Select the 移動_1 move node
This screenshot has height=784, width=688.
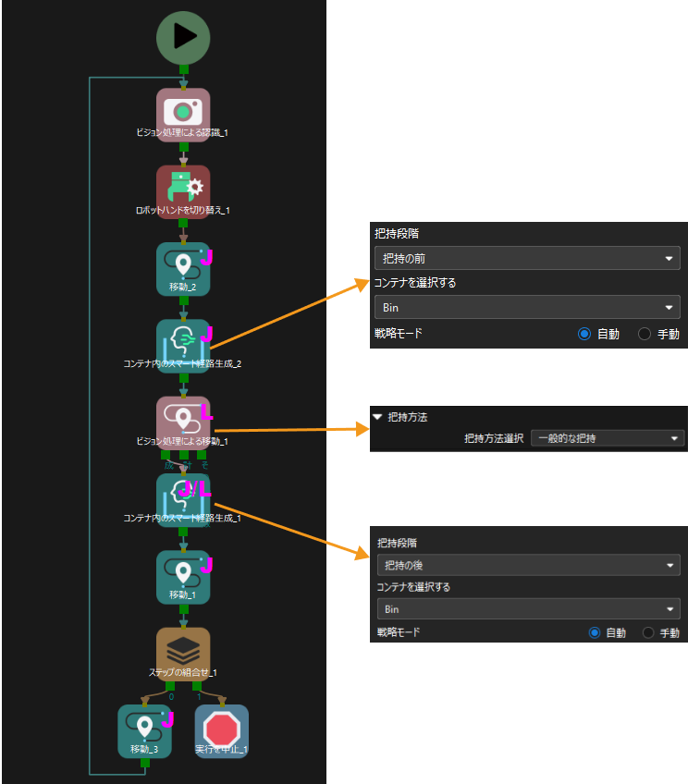point(183,577)
